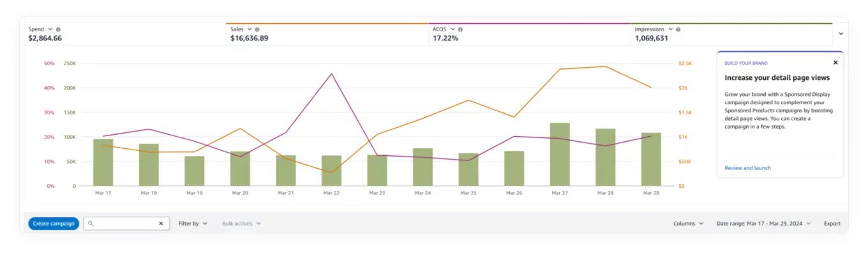
Task: Expand the Filter by menu
Action: (x=193, y=224)
